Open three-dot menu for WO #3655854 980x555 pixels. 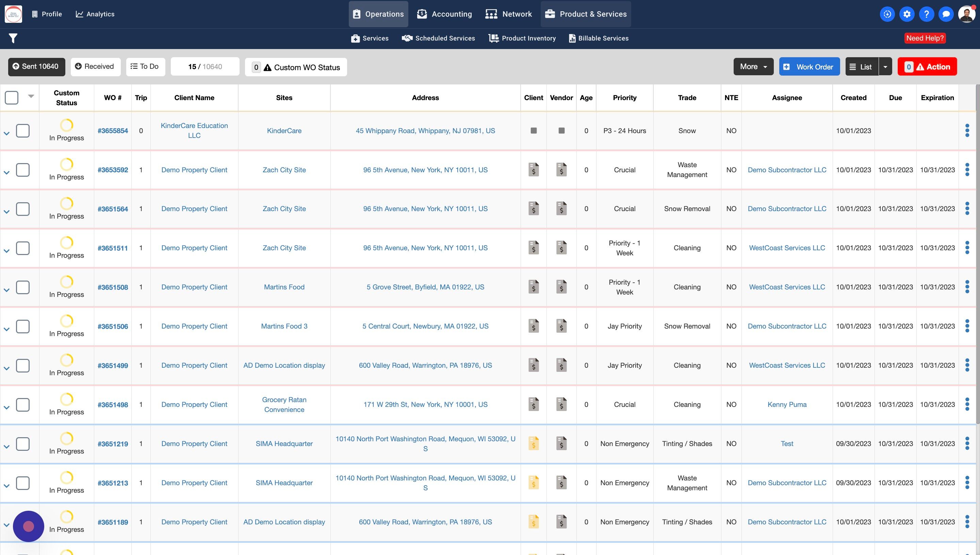pyautogui.click(x=967, y=130)
